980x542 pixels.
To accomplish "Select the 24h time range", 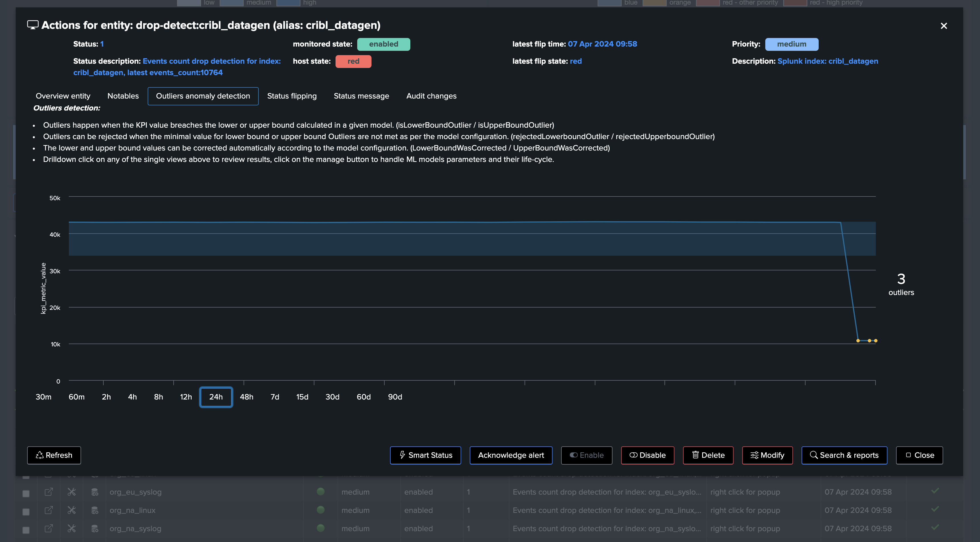I will point(216,397).
